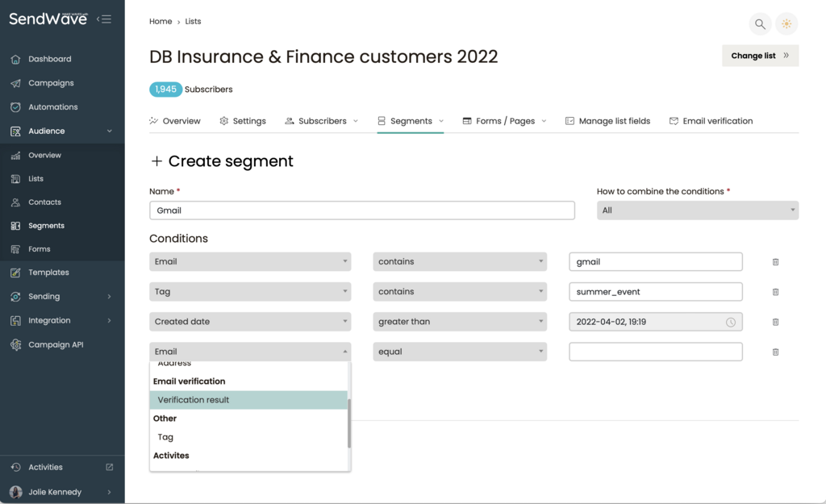
Task: Toggle the light/dark theme sun icon
Action: tap(786, 24)
